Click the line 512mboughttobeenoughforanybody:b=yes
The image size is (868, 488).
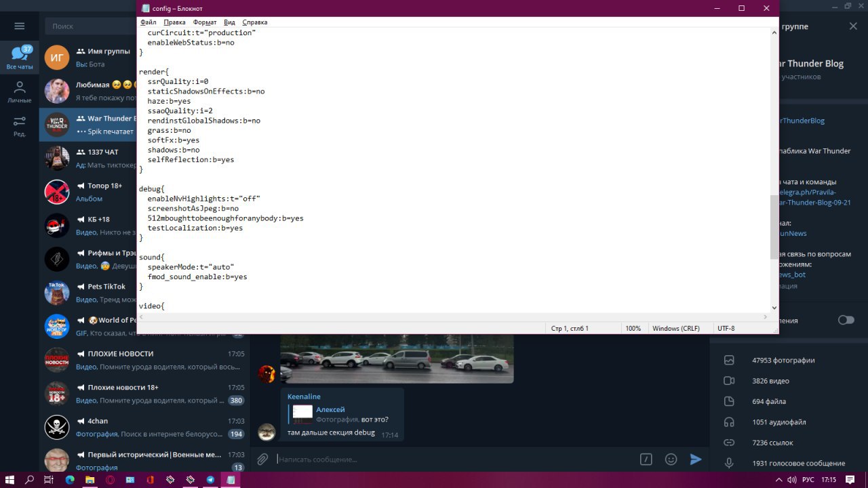click(225, 218)
